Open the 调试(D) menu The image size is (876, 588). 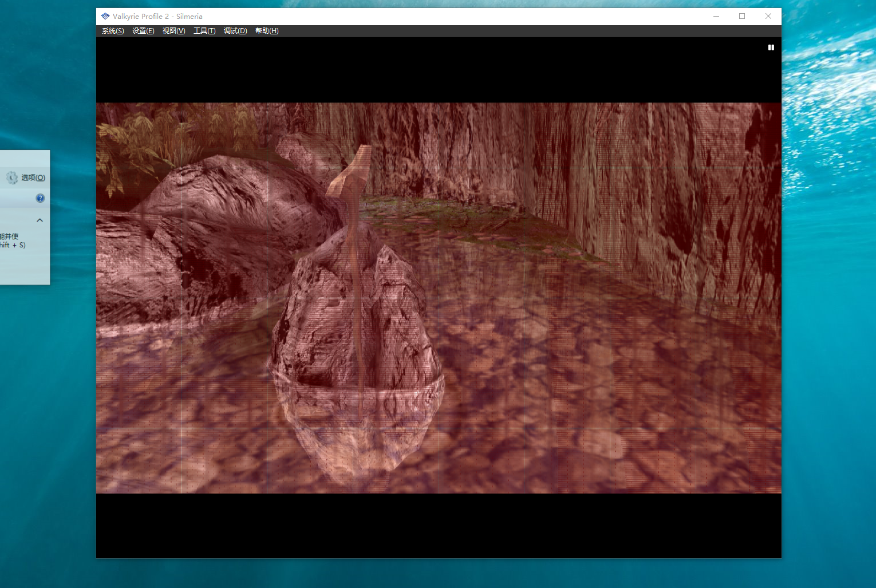[235, 31]
